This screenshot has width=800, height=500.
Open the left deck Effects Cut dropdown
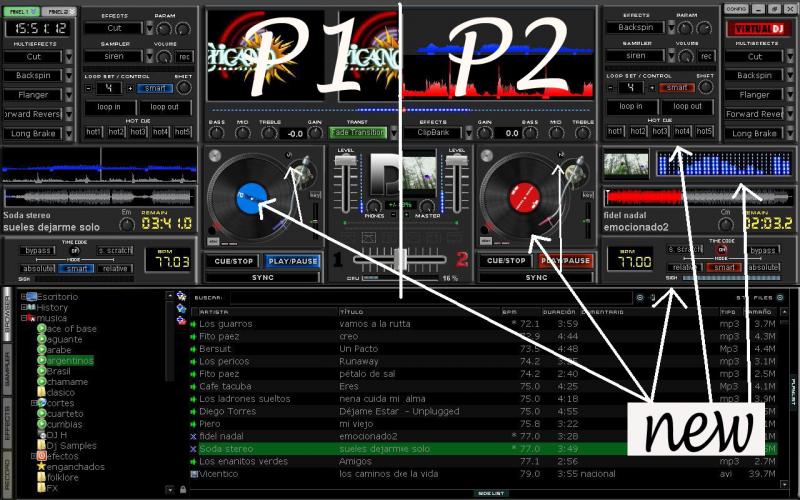149,29
